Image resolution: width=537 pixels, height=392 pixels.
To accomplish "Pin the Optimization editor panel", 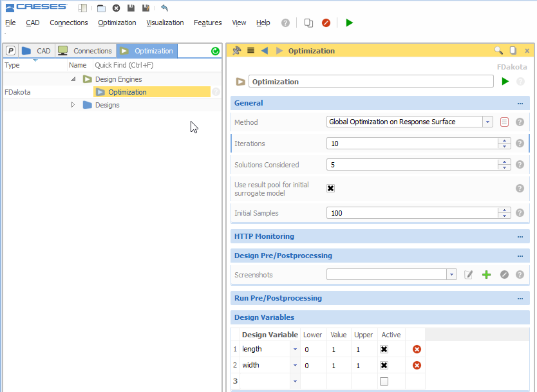I will coord(236,51).
